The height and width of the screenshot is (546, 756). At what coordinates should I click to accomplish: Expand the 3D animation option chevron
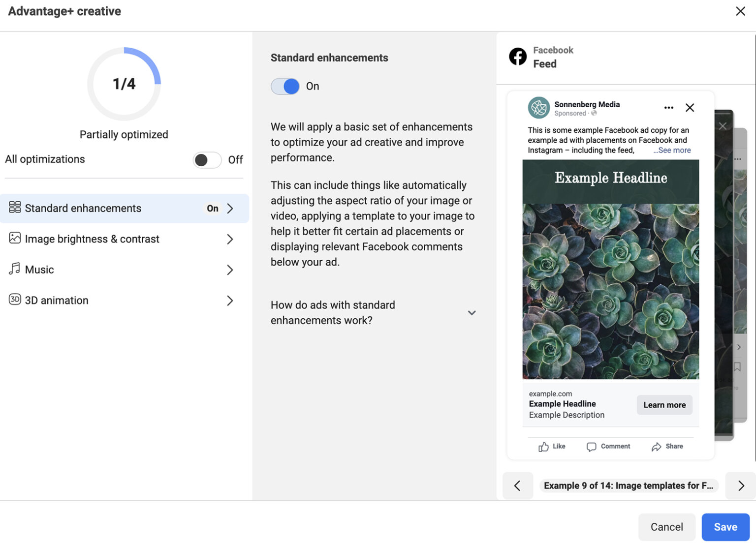230,301
